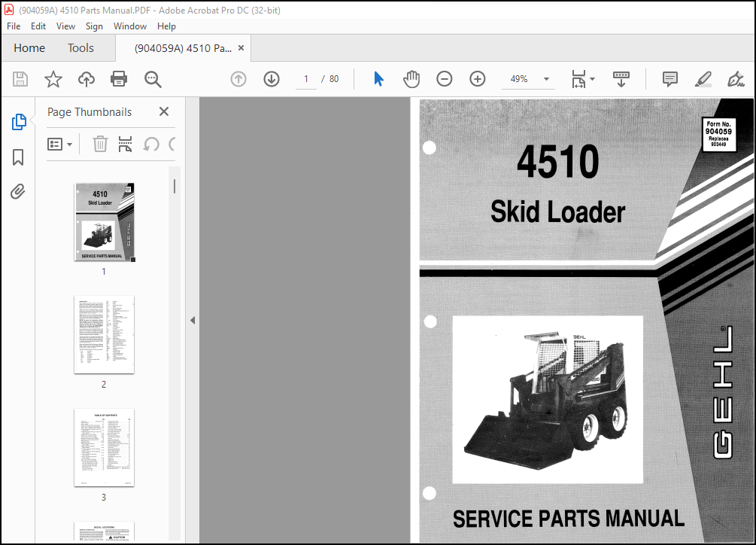Viewport: 756px width, 545px height.
Task: Click the Fit page width icon
Action: click(578, 79)
